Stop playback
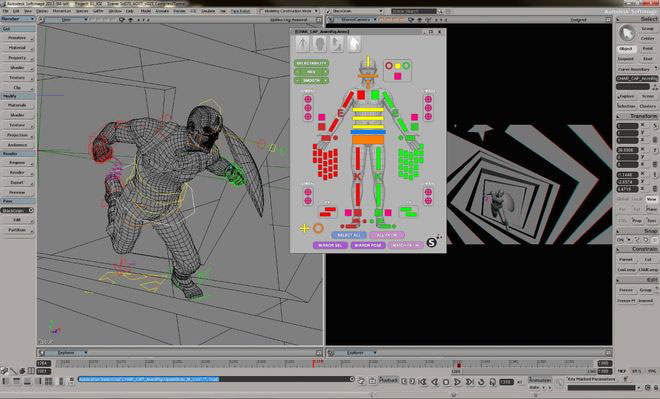 (x=446, y=382)
